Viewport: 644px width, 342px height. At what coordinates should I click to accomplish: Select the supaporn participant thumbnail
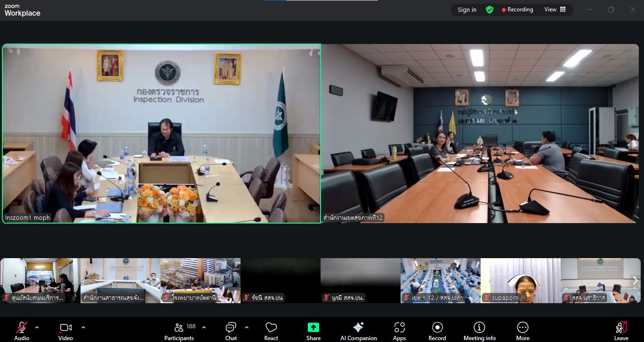[x=520, y=280]
